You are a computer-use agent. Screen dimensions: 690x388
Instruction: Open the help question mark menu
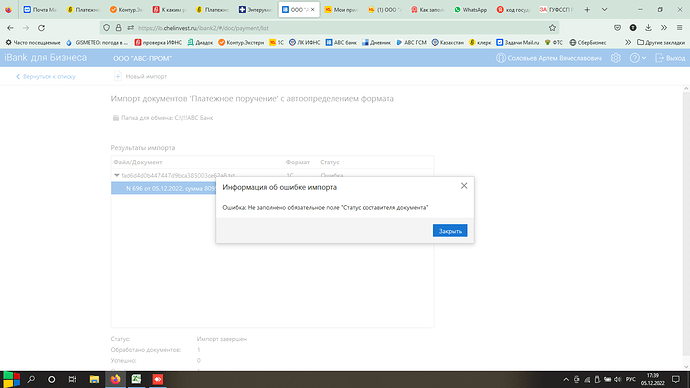coord(637,58)
